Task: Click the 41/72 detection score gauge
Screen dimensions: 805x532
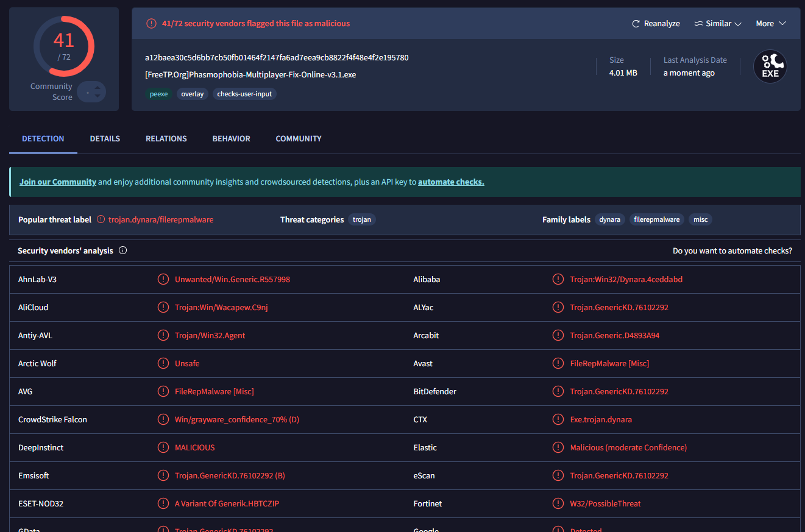Action: click(x=64, y=46)
